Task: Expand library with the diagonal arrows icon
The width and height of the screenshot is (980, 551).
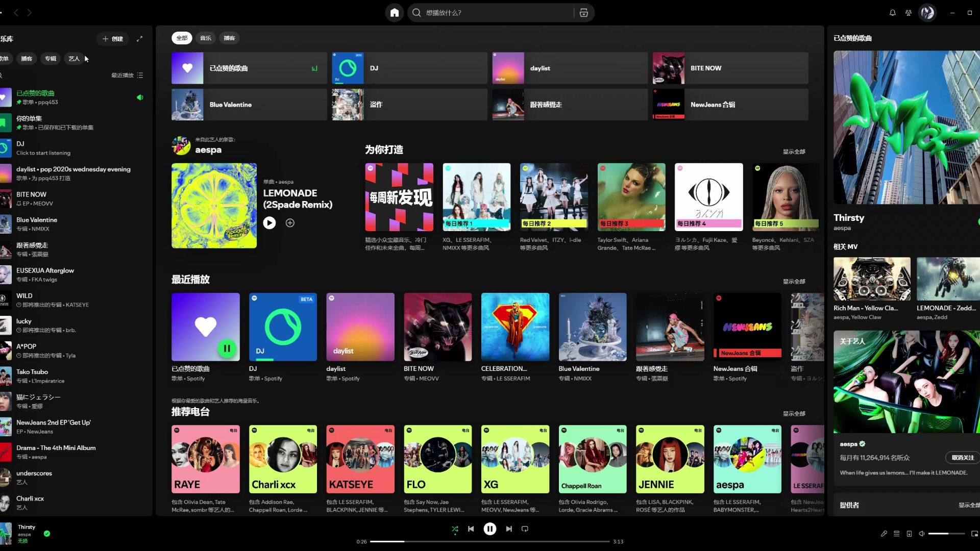Action: pos(139,39)
